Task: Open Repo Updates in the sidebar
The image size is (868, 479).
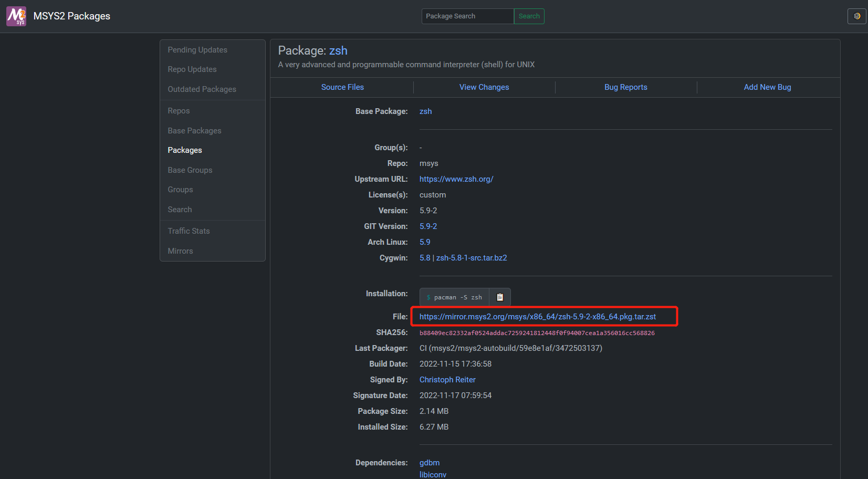Action: (x=192, y=69)
